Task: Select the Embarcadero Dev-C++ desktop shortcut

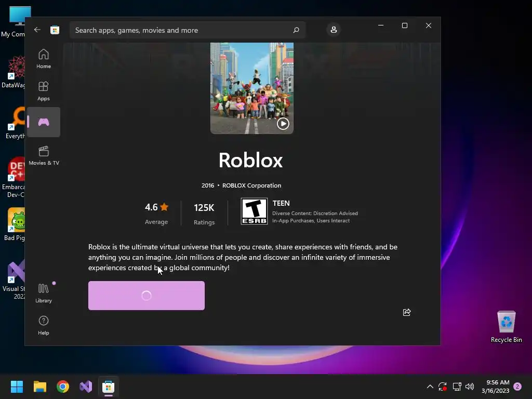Action: click(14, 177)
